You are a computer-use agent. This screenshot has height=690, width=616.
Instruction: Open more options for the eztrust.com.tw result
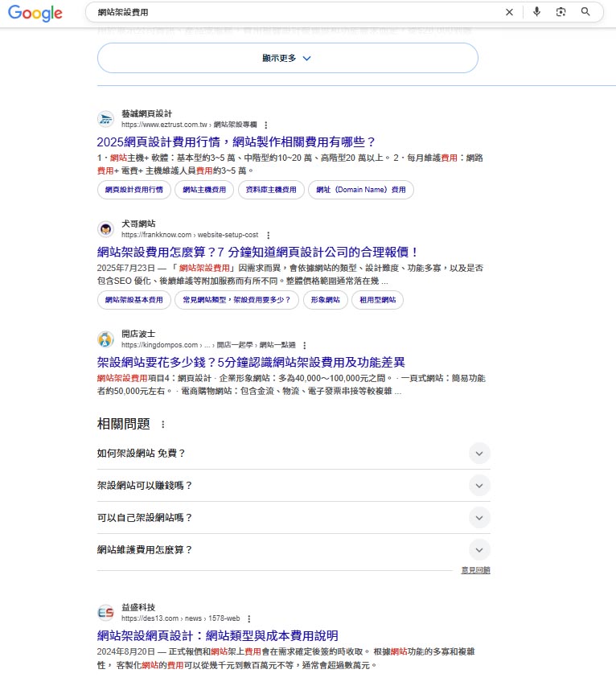[x=265, y=125]
